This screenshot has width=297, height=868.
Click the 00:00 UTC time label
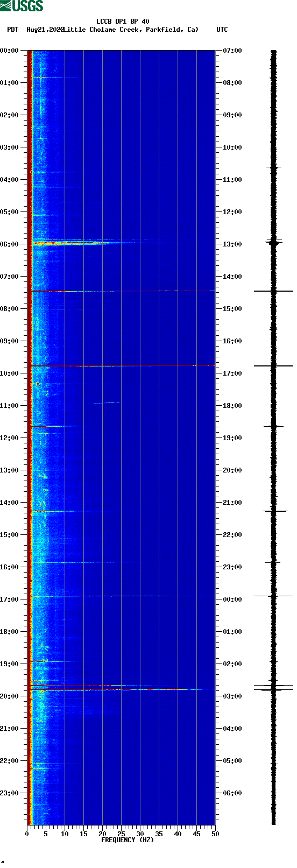click(x=232, y=599)
